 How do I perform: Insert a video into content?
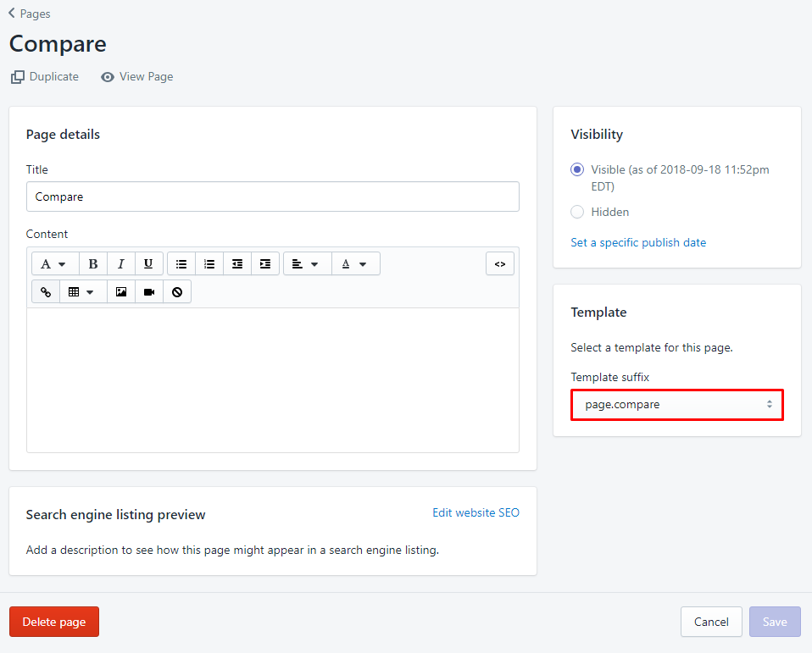pyautogui.click(x=149, y=292)
